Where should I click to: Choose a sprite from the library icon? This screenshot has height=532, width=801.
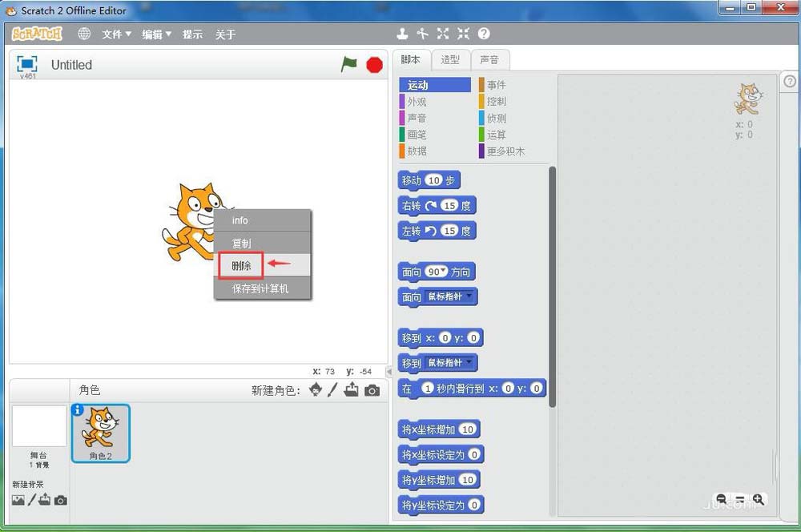[x=315, y=390]
